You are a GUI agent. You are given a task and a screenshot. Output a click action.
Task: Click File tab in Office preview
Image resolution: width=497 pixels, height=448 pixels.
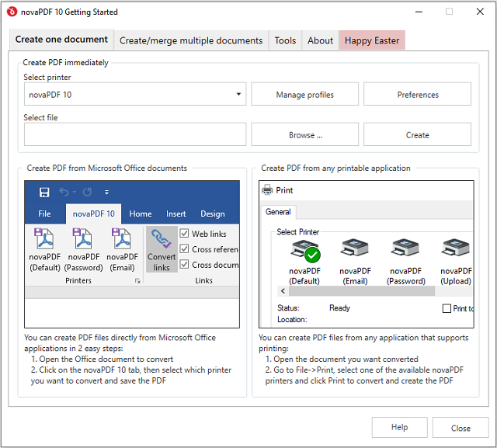pos(45,214)
